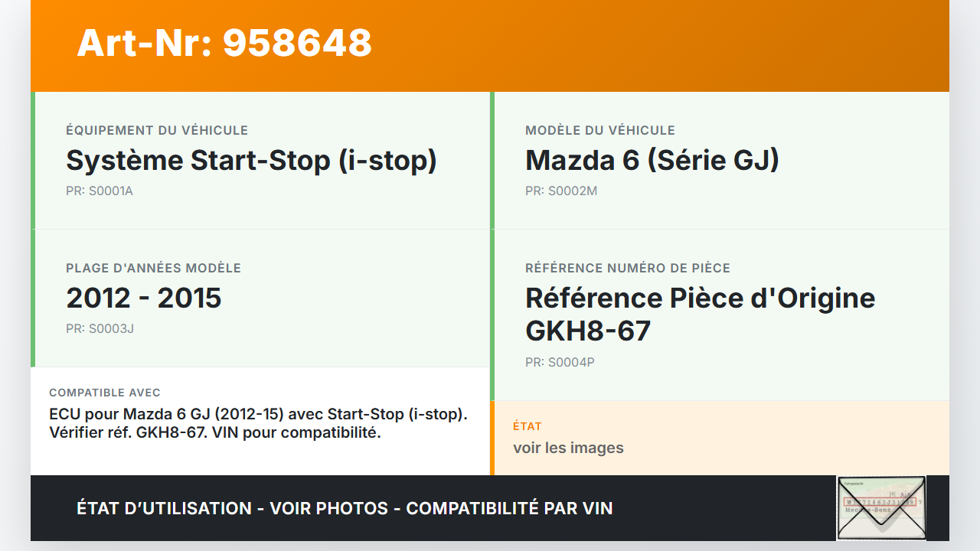The width and height of the screenshot is (980, 551).
Task: Click the PLAGE D'ANNÉES MODÈLE label
Action: pos(153,269)
